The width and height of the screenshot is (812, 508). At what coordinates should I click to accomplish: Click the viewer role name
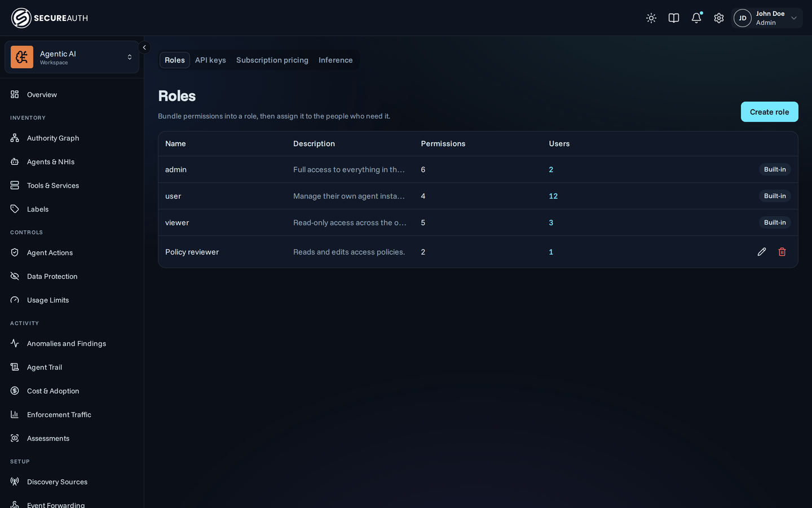pos(177,222)
